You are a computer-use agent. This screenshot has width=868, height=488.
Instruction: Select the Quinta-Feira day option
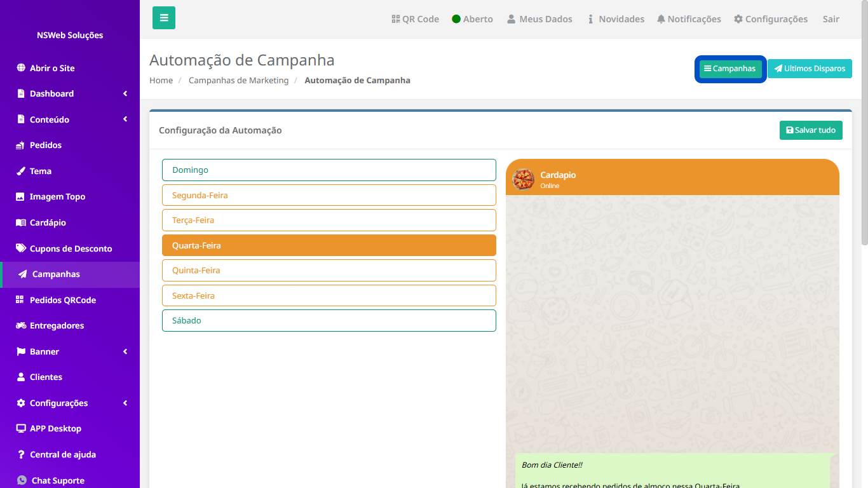[329, 270]
